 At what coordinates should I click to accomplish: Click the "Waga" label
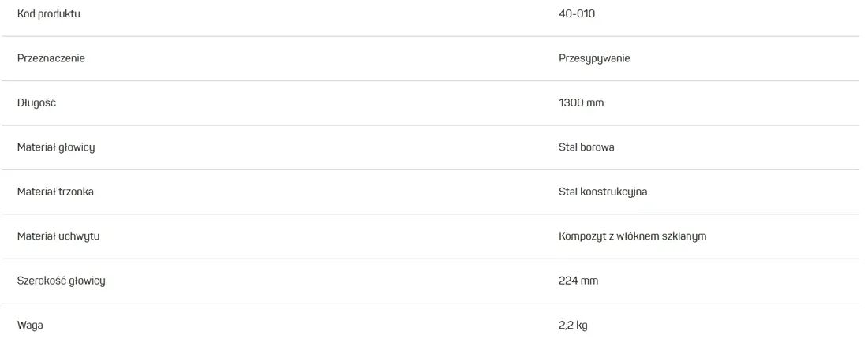(30, 325)
